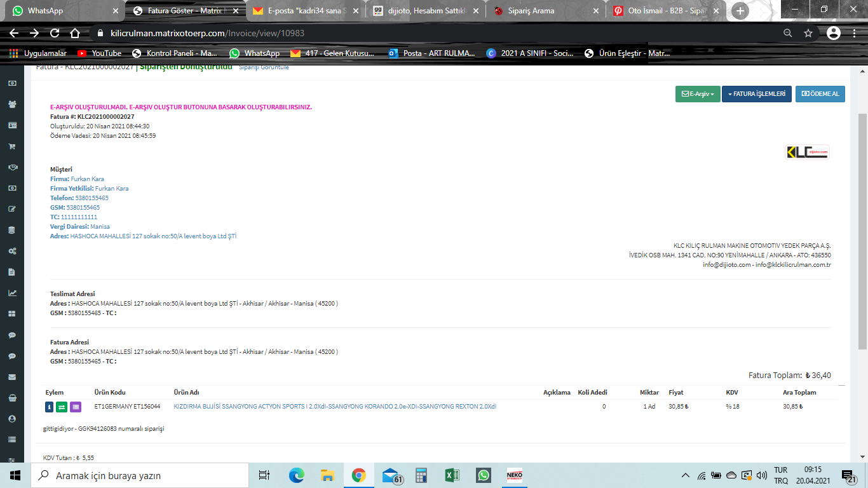Image resolution: width=868 pixels, height=488 pixels.
Task: Open the FATURA İŞLEMLERİ dropdown menu
Action: [756, 94]
